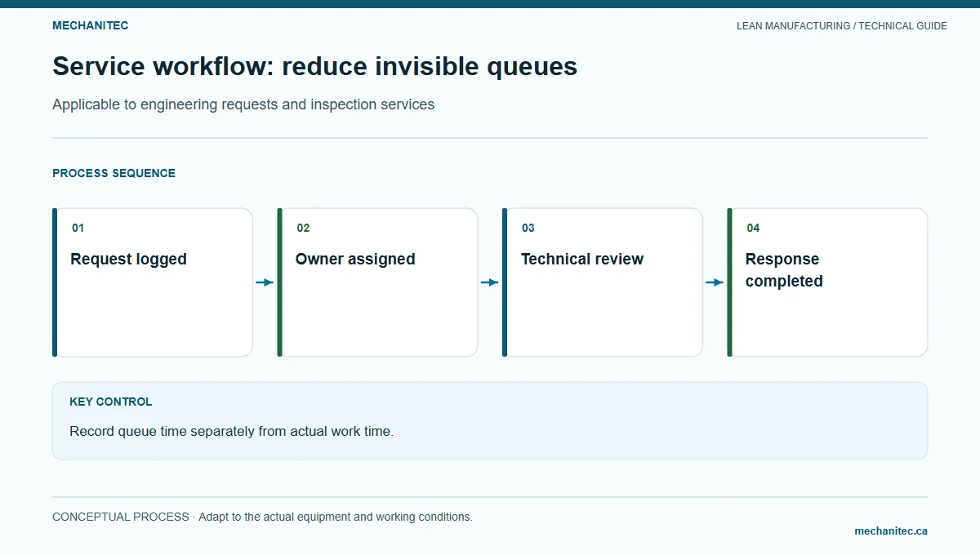Click the Record queue time sentence
980x555 pixels.
click(231, 431)
